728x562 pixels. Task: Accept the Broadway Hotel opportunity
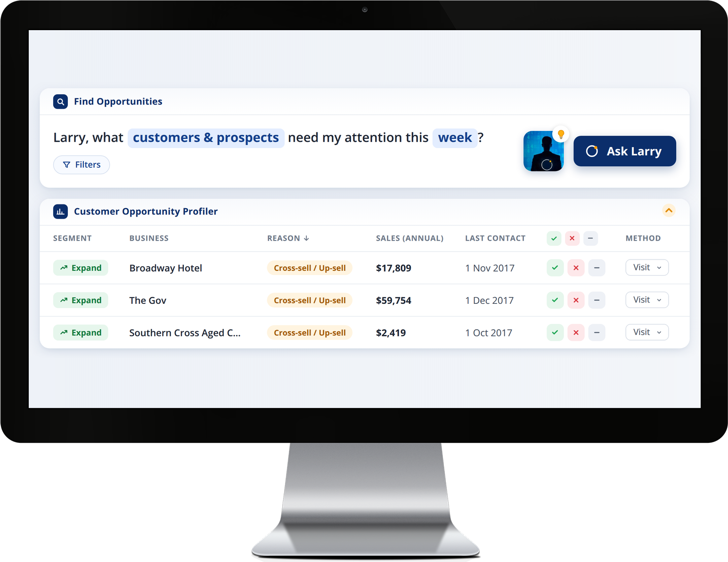click(x=555, y=268)
